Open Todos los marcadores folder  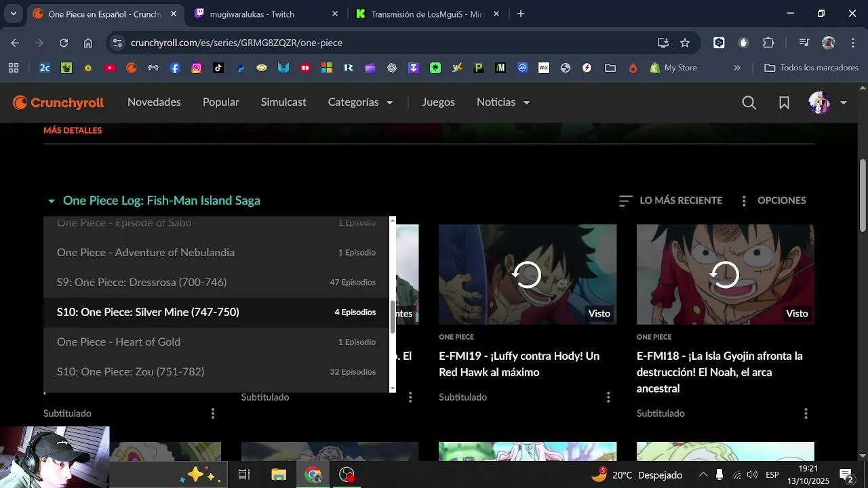click(811, 68)
